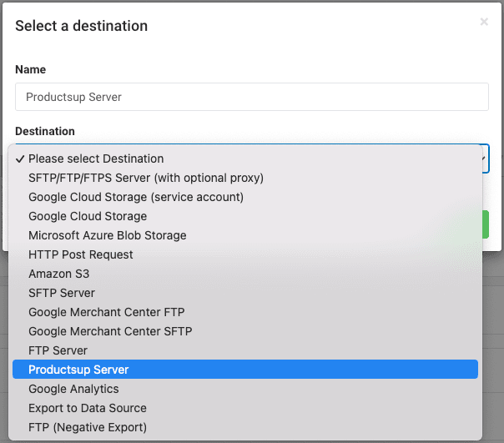The width and height of the screenshot is (504, 443).
Task: Close the Select a destination dialog
Action: coord(484,23)
